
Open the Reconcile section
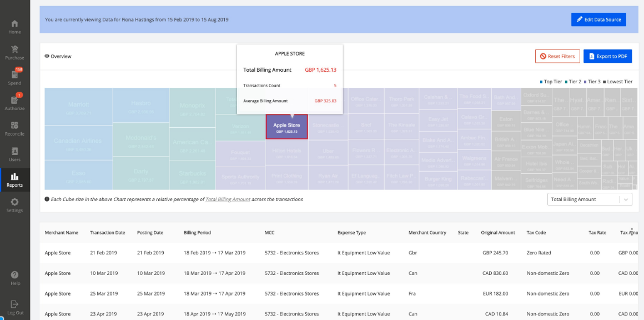(x=15, y=129)
